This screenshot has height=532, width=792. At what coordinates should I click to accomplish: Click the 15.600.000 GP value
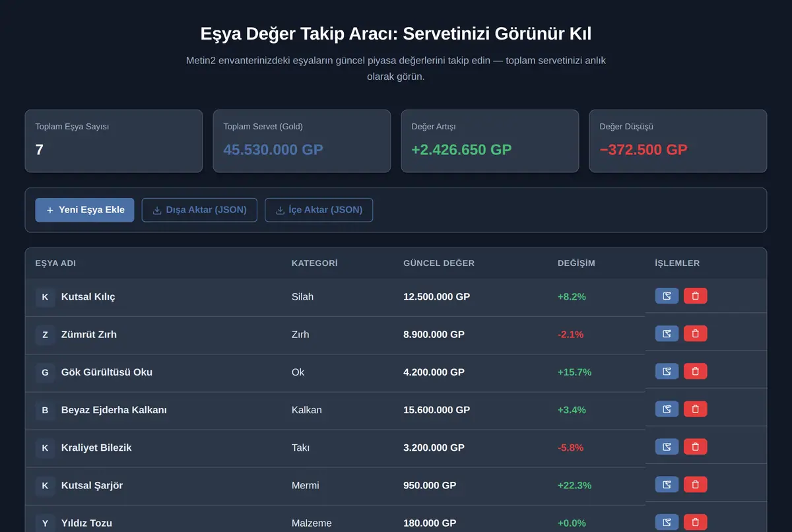pyautogui.click(x=437, y=410)
